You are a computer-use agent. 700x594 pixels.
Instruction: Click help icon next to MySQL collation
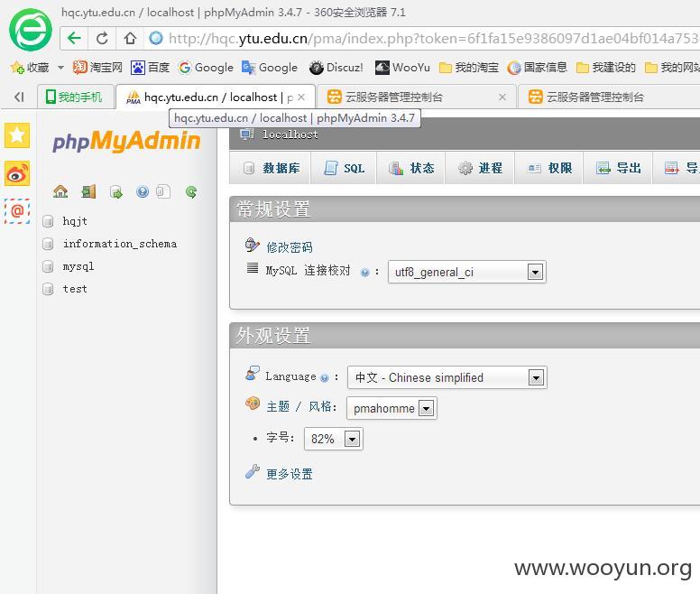tap(364, 273)
